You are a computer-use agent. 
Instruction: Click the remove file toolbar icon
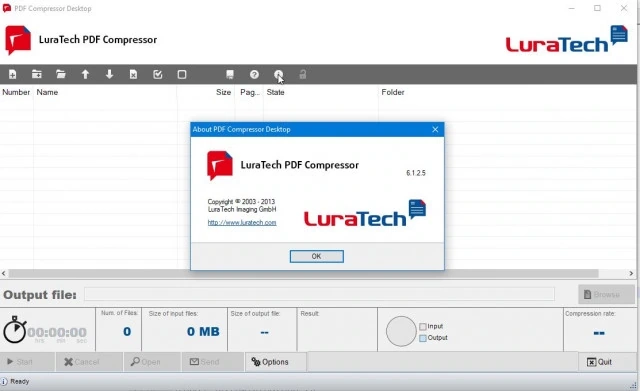(133, 74)
